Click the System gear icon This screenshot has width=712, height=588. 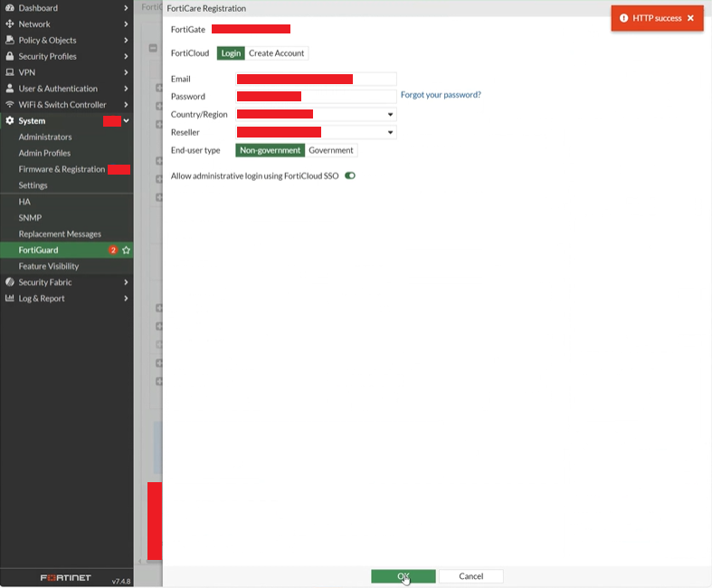coord(10,121)
